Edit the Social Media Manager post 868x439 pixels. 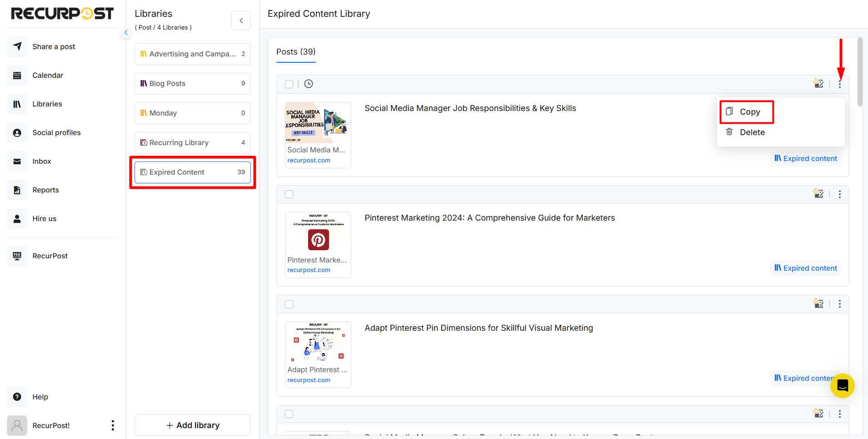818,84
